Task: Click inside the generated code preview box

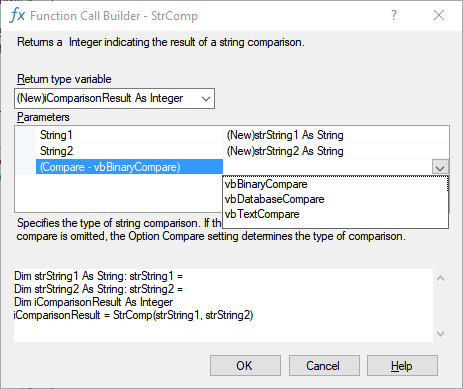Action: [223, 305]
